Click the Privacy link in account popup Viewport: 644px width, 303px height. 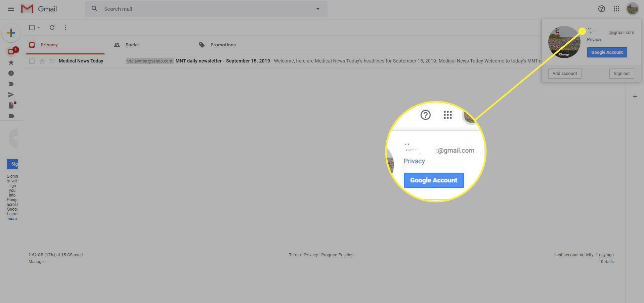coord(594,40)
